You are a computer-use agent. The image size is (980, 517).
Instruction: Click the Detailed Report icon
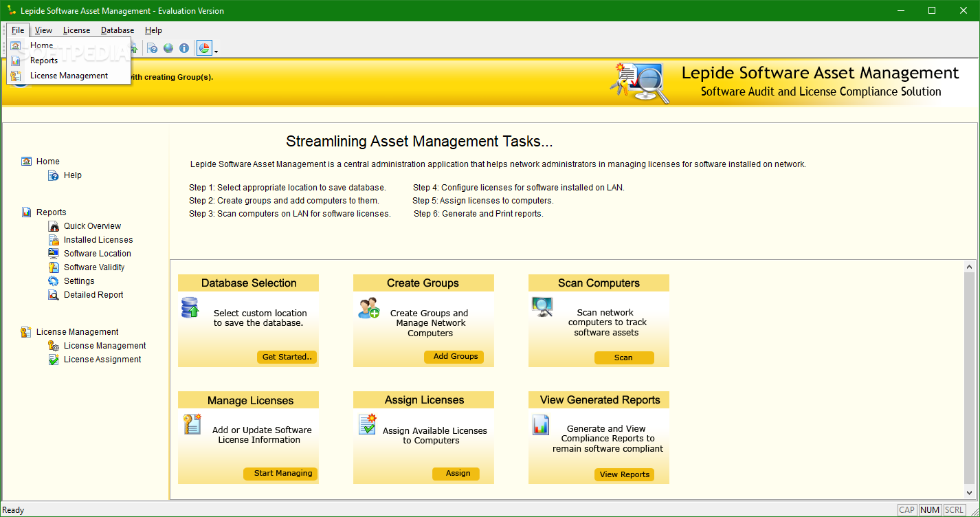(54, 295)
